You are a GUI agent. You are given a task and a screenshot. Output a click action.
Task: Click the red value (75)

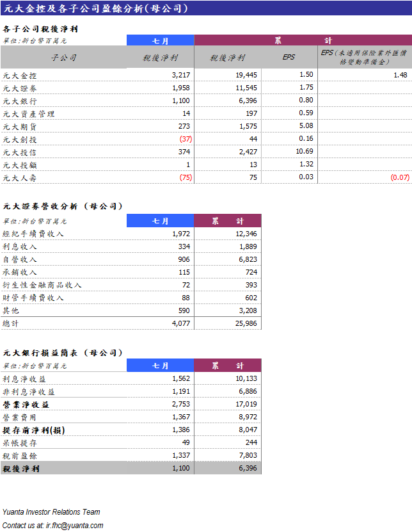pyautogui.click(x=186, y=177)
